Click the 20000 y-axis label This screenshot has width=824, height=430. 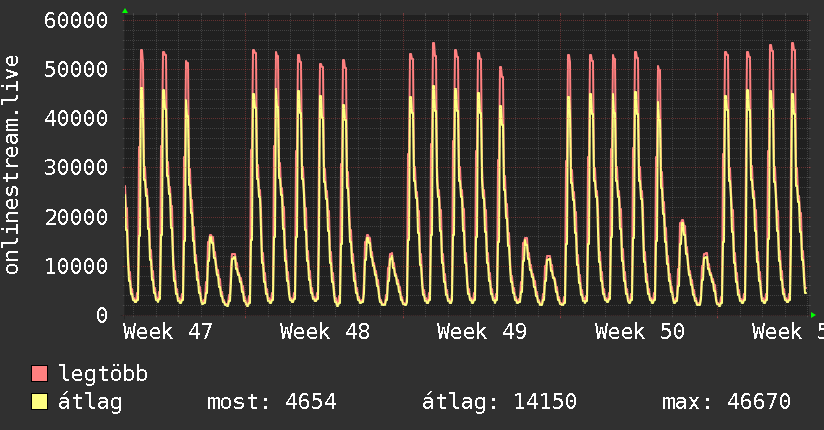coord(76,217)
